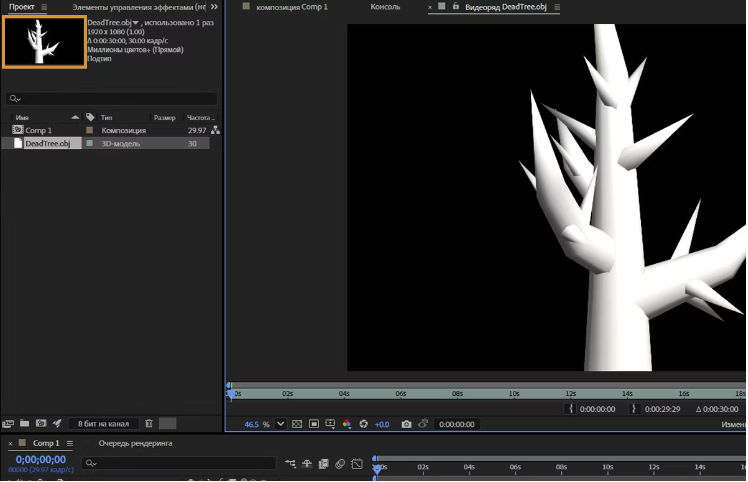
Task: Click the DeadTree.obj label color swatch in Project list
Action: pos(89,143)
